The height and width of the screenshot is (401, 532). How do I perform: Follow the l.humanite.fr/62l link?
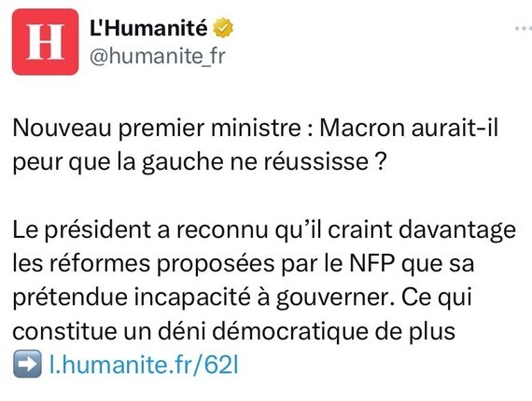(144, 365)
